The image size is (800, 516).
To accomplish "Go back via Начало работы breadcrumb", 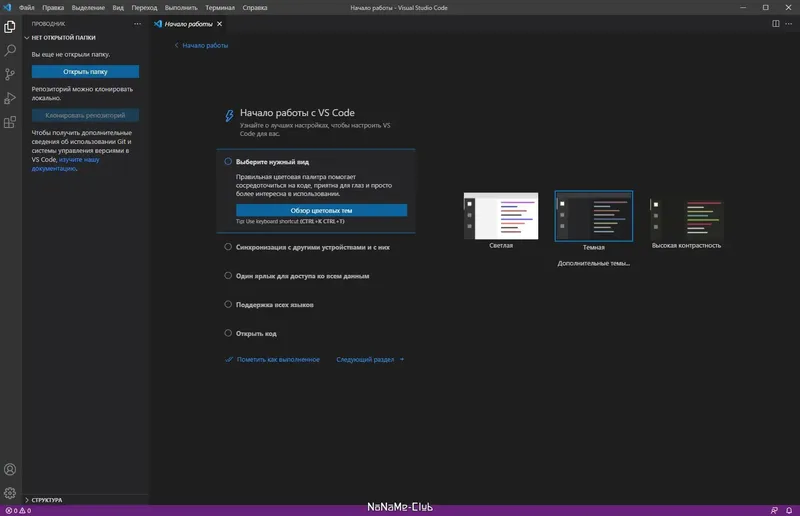I will [201, 45].
